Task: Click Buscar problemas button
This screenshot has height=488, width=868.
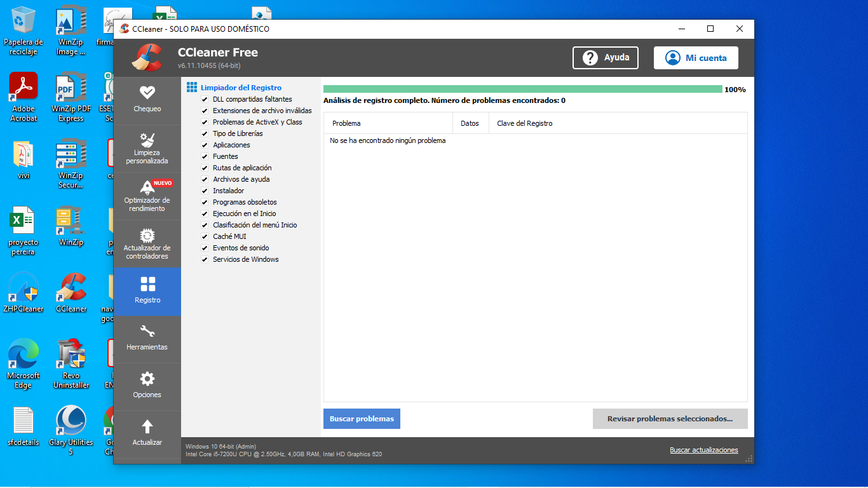Action: pyautogui.click(x=362, y=419)
